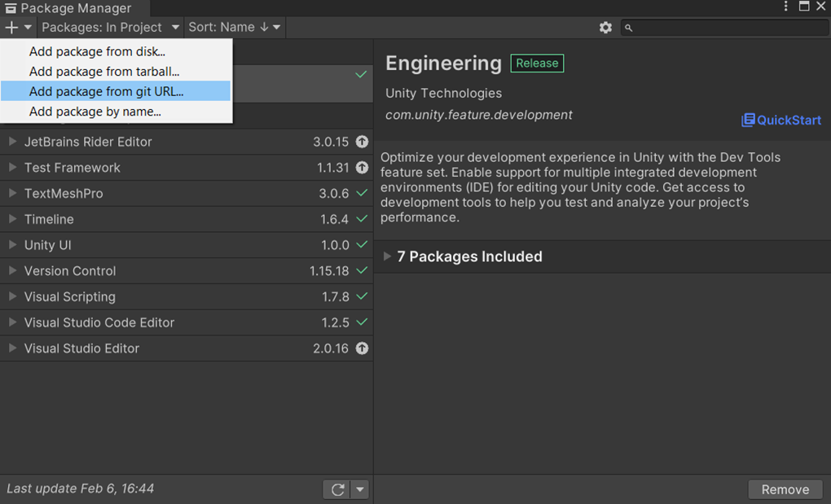
Task: Expand the Timeline row arrow
Action: point(13,219)
